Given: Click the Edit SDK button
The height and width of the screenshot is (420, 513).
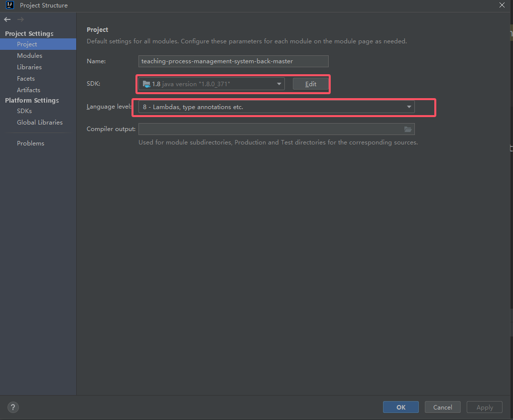Looking at the screenshot, I should [310, 84].
